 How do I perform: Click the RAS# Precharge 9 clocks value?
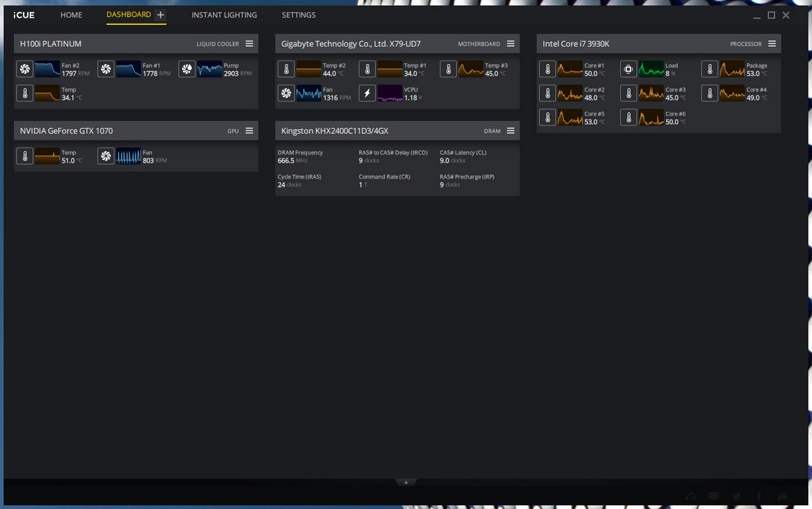tap(450, 185)
